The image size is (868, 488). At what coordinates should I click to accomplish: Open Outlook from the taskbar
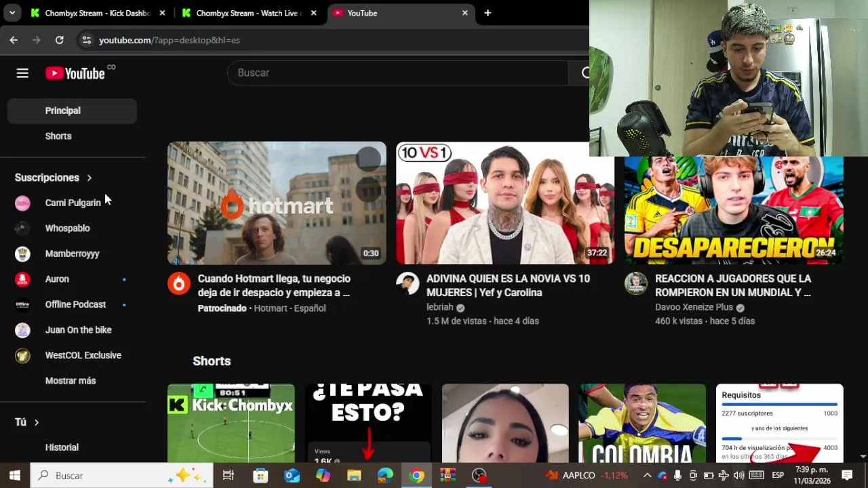[292, 475]
